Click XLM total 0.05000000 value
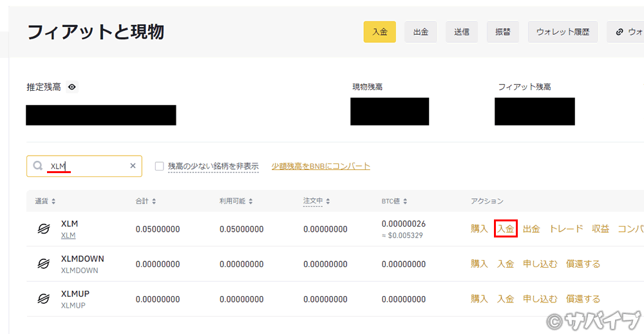Image resolution: width=644 pixels, height=334 pixels. coord(158,229)
